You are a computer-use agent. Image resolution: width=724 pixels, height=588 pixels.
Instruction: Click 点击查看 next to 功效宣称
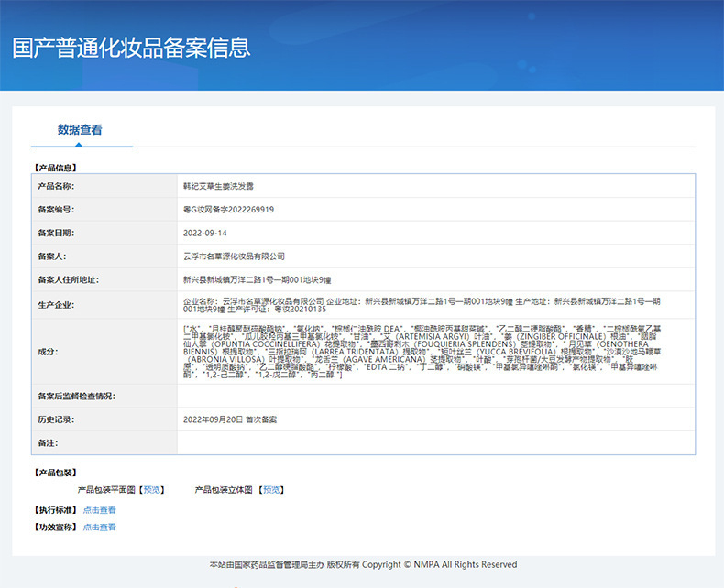point(100,528)
